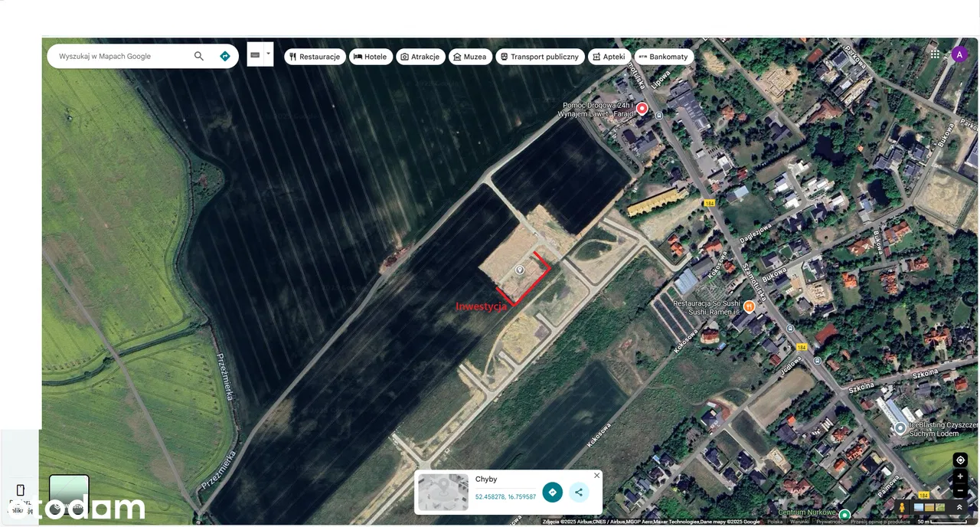Zoom in with the plus button
The height and width of the screenshot is (527, 980).
click(x=960, y=476)
